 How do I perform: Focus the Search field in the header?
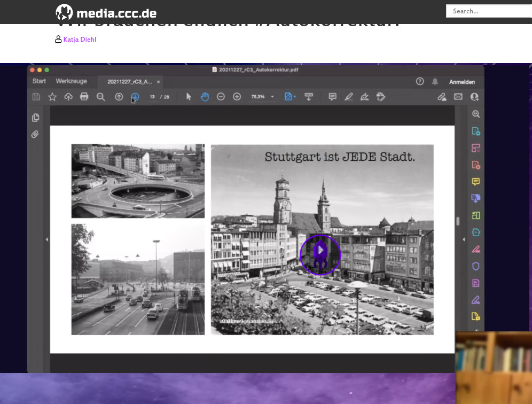489,11
